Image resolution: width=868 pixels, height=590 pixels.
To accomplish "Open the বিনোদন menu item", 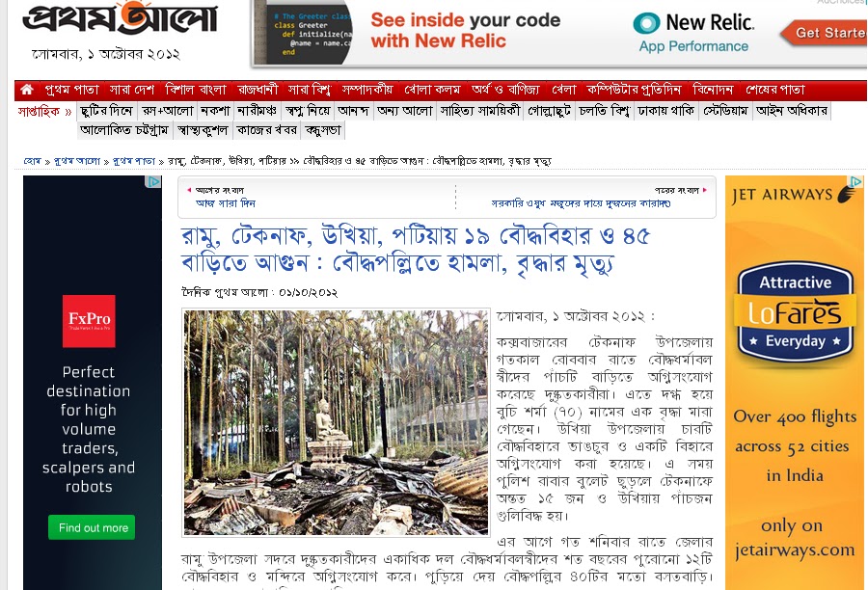I will (x=713, y=89).
